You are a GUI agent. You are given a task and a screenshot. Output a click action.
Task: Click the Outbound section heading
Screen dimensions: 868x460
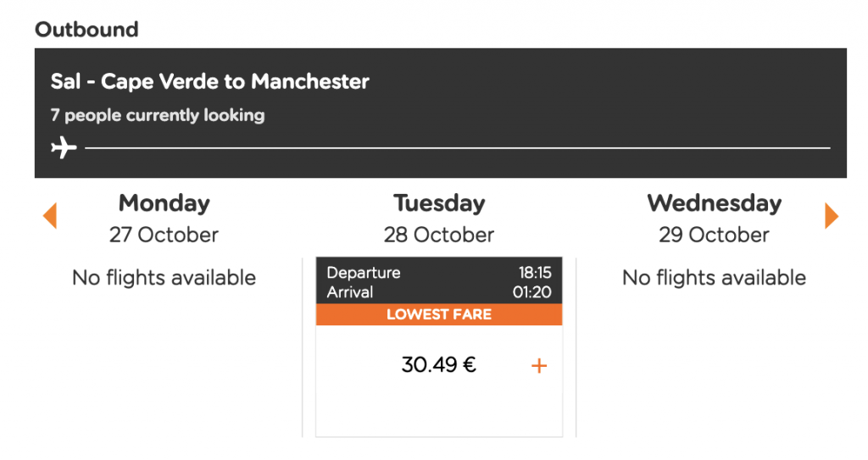(86, 30)
